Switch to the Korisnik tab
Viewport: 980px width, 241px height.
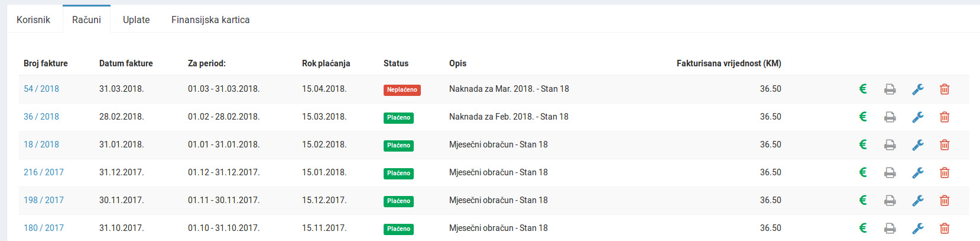pos(33,20)
